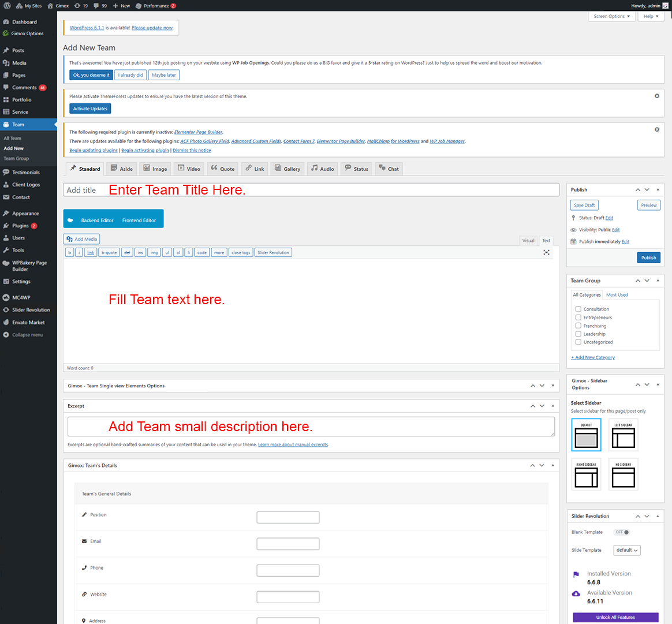Click the distraction-free fullscreen editor icon
The width and height of the screenshot is (672, 624).
[x=546, y=252]
